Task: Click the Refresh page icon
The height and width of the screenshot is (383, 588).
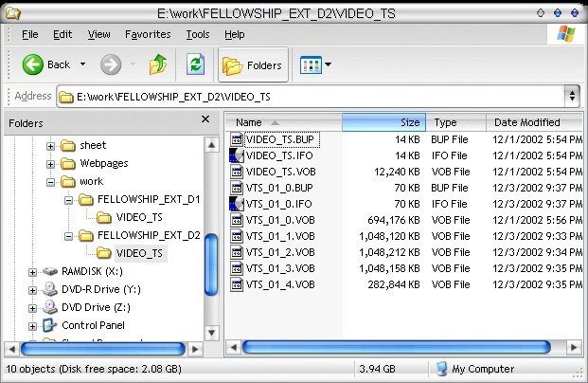Action: pyautogui.click(x=196, y=64)
